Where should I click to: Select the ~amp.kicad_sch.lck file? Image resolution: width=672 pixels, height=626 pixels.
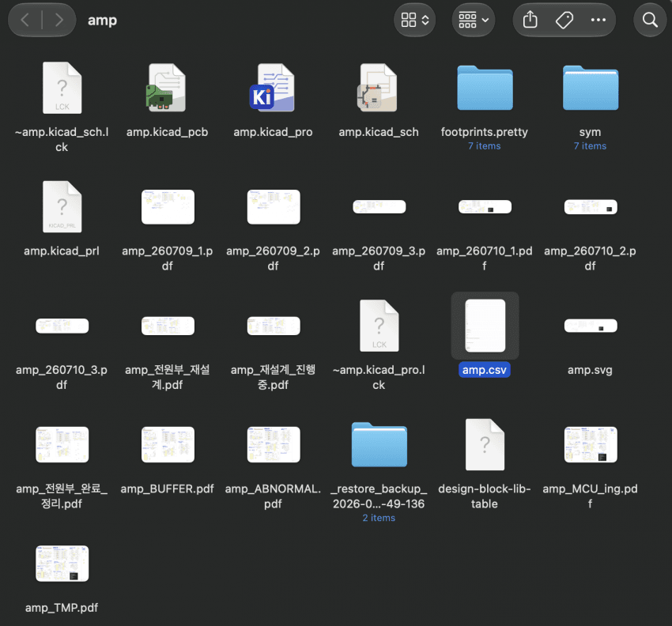(x=62, y=88)
